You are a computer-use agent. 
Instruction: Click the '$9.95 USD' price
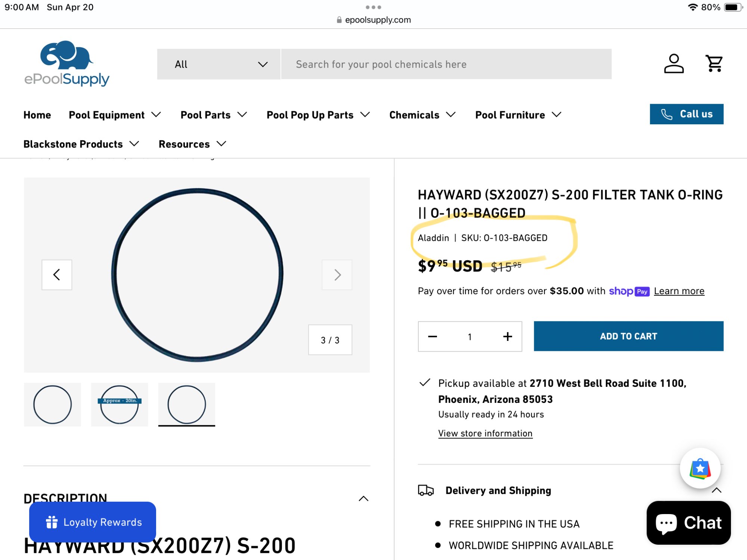coord(450,266)
